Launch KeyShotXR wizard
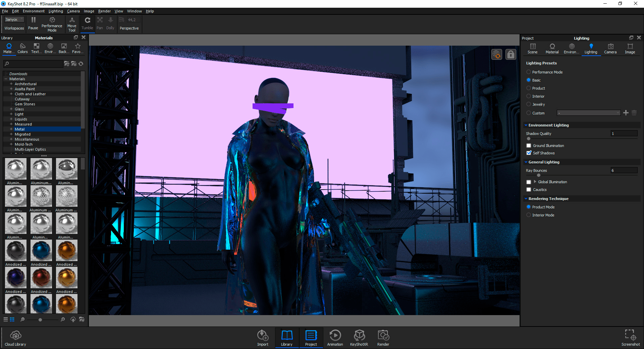 (359, 338)
